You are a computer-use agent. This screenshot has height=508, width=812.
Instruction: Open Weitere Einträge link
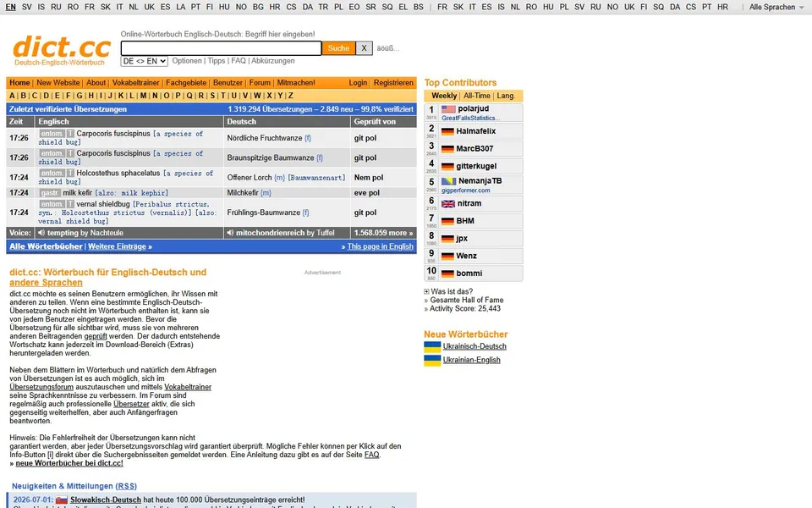[117, 246]
